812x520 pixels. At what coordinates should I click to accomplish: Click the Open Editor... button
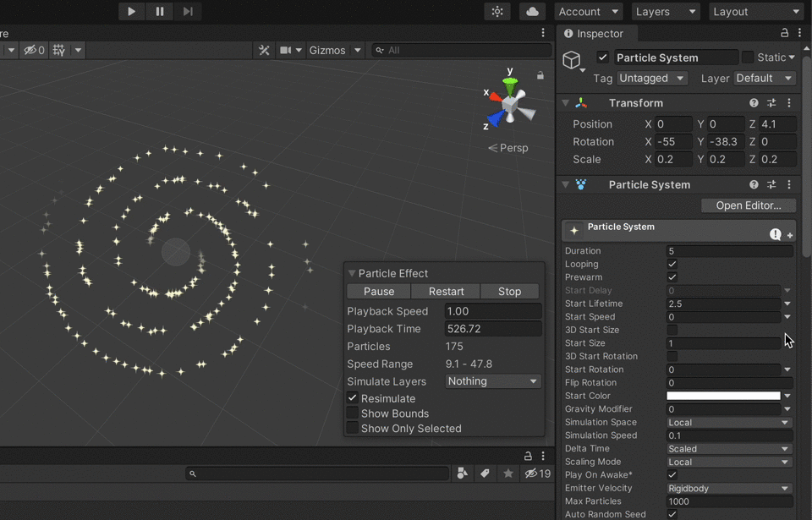pyautogui.click(x=749, y=205)
